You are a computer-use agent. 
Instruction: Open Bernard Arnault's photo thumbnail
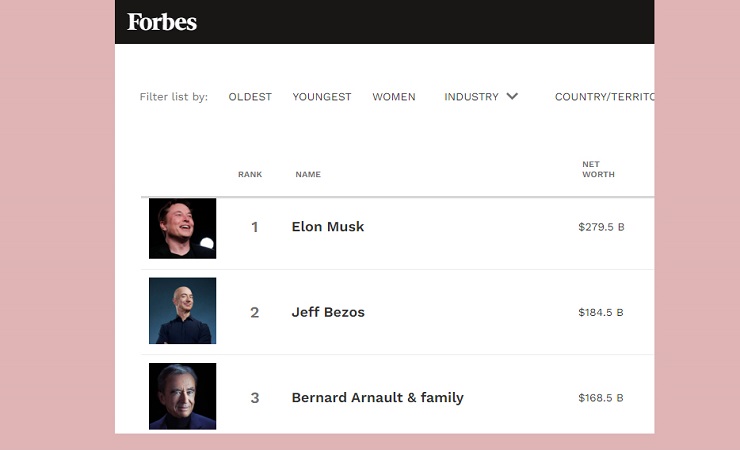click(x=183, y=396)
